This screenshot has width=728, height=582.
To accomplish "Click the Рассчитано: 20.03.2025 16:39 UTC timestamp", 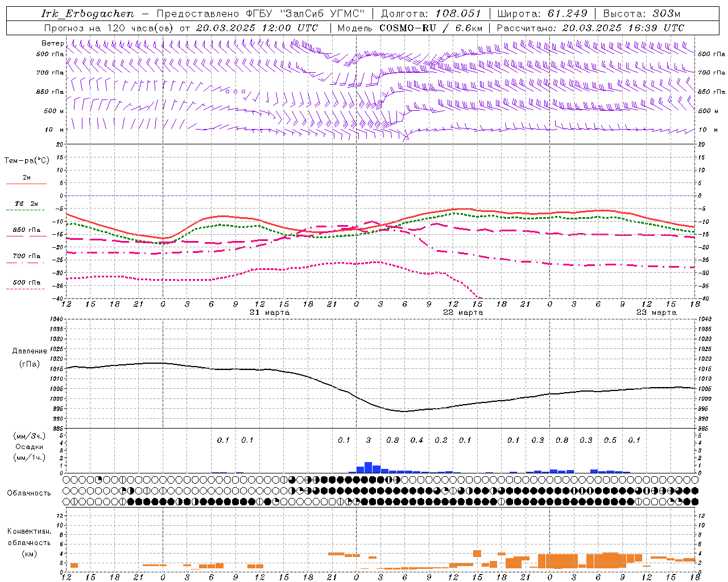I will 590,28.
